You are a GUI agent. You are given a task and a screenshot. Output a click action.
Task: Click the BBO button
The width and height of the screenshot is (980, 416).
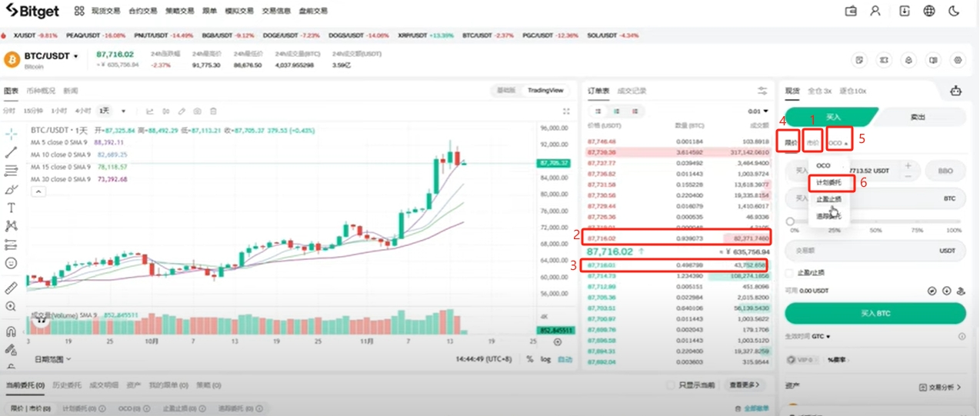pyautogui.click(x=945, y=171)
